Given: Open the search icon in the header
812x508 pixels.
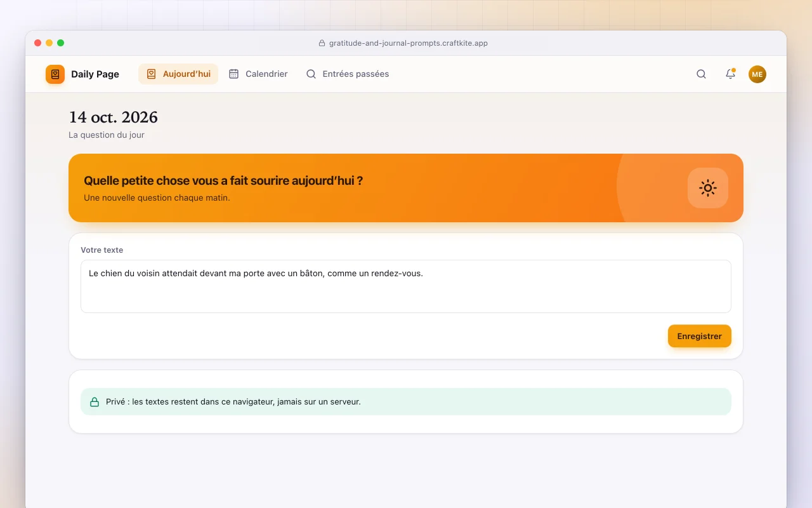Looking at the screenshot, I should (x=701, y=74).
